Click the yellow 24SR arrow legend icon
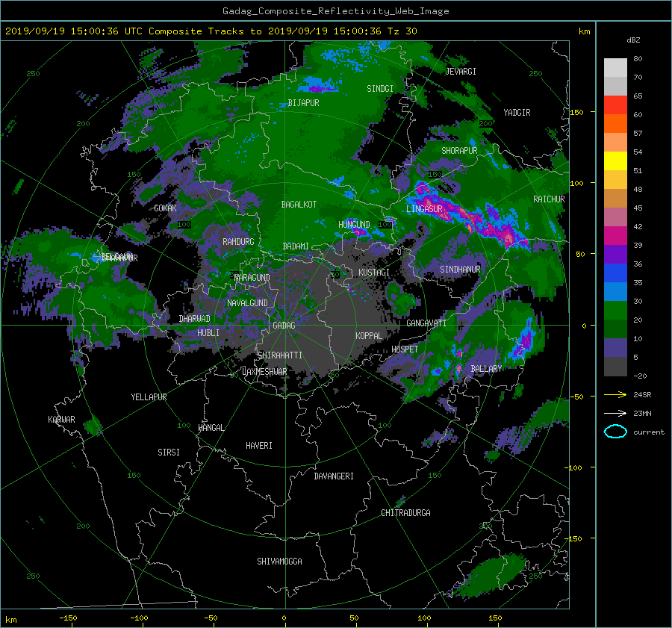The image size is (672, 628). tap(615, 394)
